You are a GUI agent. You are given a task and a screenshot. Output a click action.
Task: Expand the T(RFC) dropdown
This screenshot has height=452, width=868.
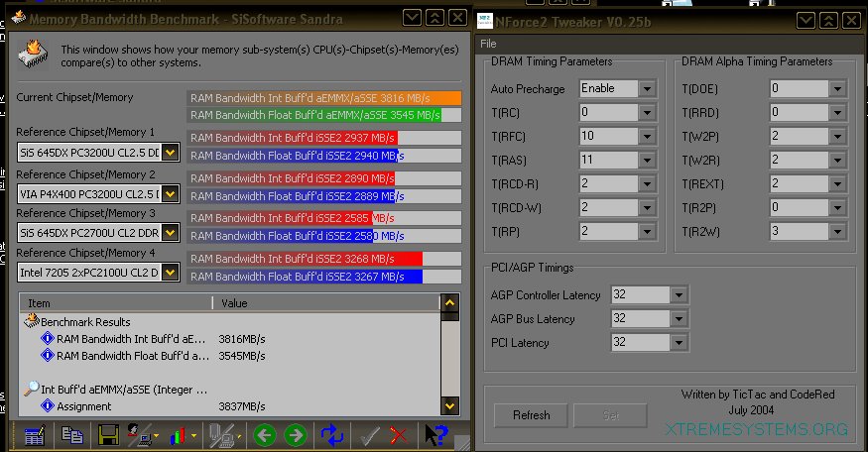coord(647,137)
